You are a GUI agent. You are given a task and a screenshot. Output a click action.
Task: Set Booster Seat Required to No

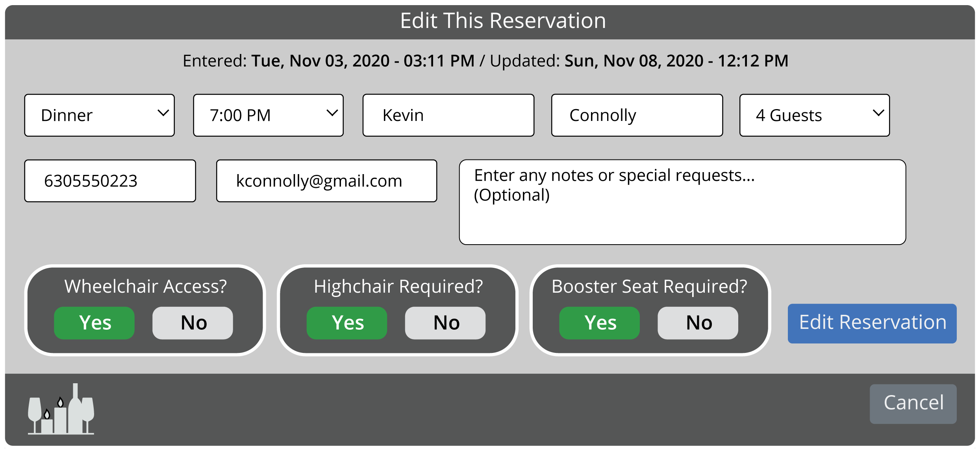click(x=698, y=323)
